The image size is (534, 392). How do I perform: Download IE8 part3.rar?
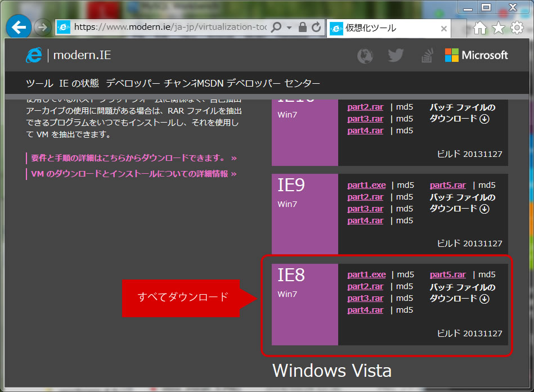tap(365, 299)
